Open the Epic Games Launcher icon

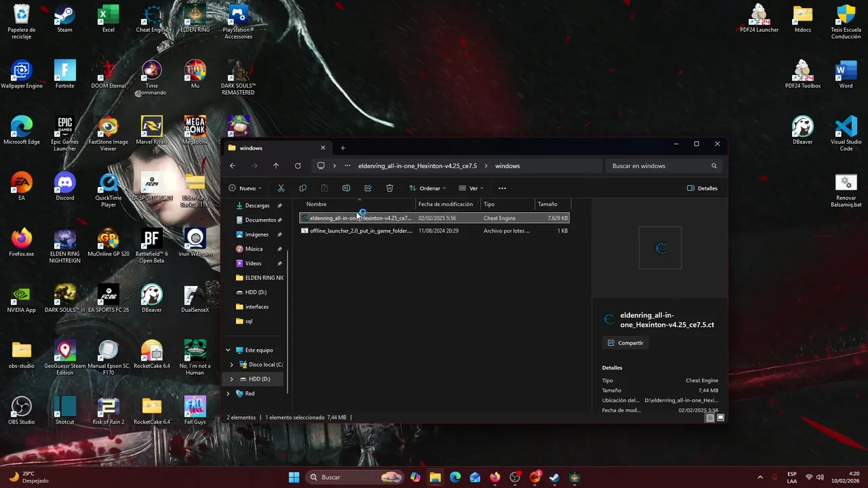pyautogui.click(x=64, y=134)
